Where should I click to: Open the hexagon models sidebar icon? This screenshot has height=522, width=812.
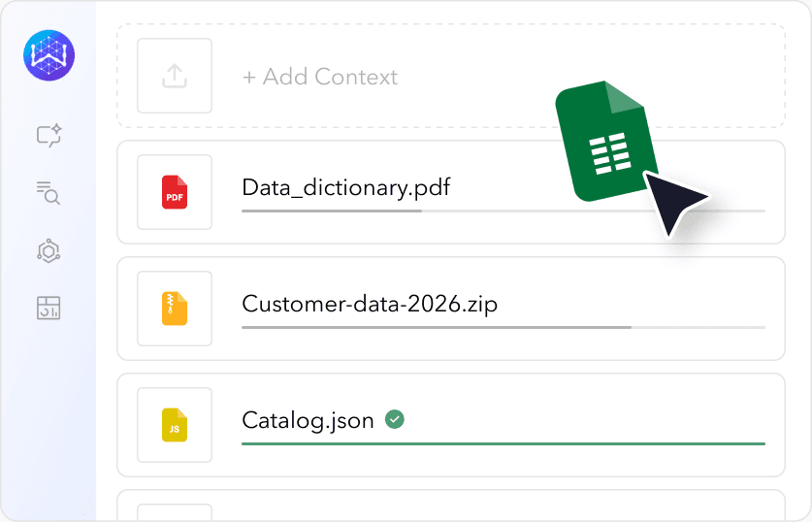click(49, 250)
